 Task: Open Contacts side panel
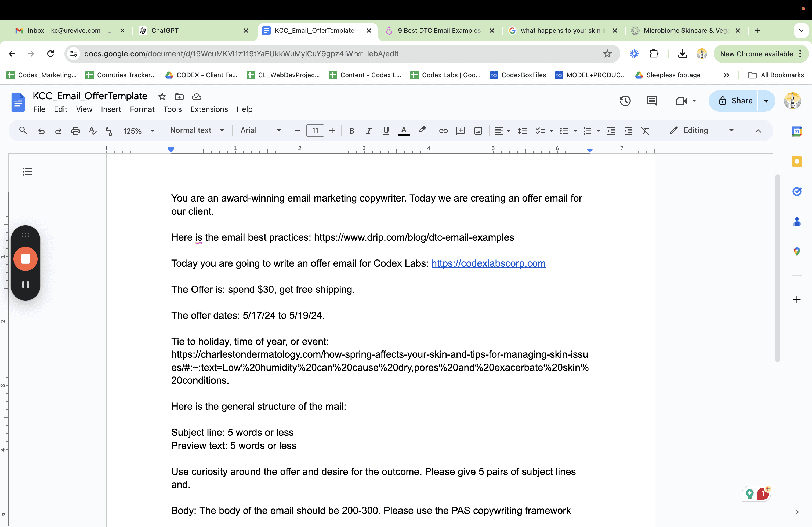[797, 222]
